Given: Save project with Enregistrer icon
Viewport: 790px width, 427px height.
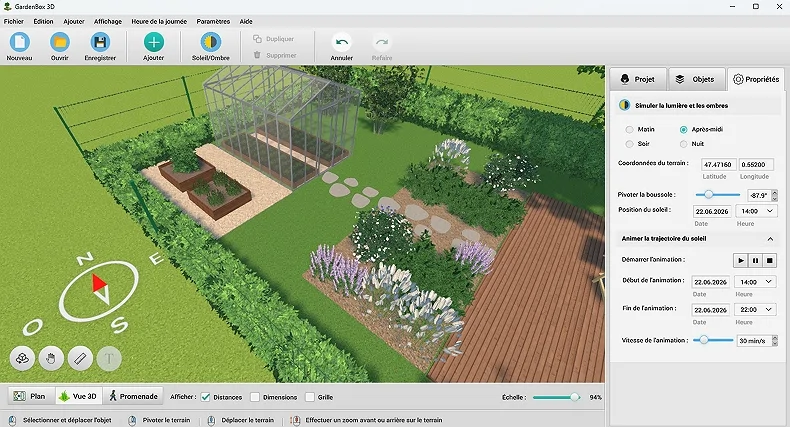Looking at the screenshot, I should (100, 42).
